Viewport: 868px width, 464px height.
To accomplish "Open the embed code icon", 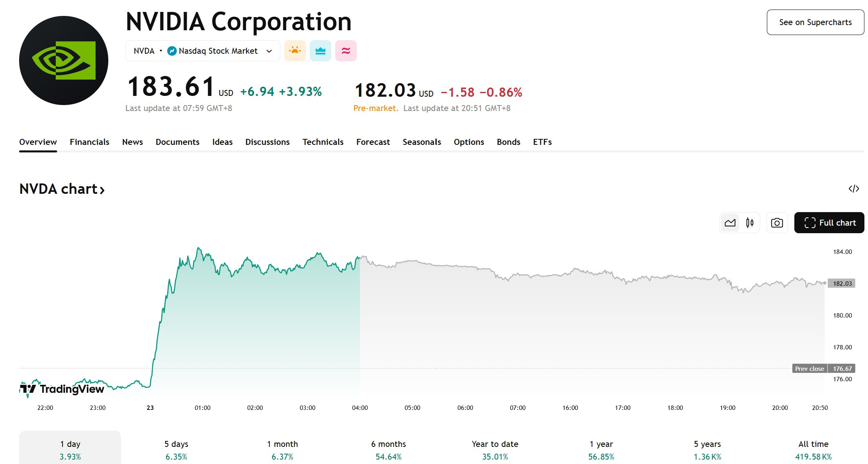I will click(x=854, y=189).
